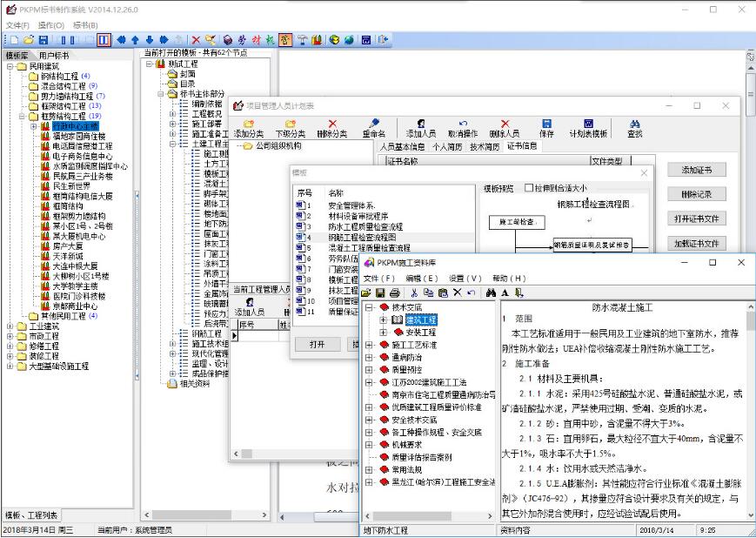Select the 公司组织机构 folder node
756x538 pixels.
[278, 145]
